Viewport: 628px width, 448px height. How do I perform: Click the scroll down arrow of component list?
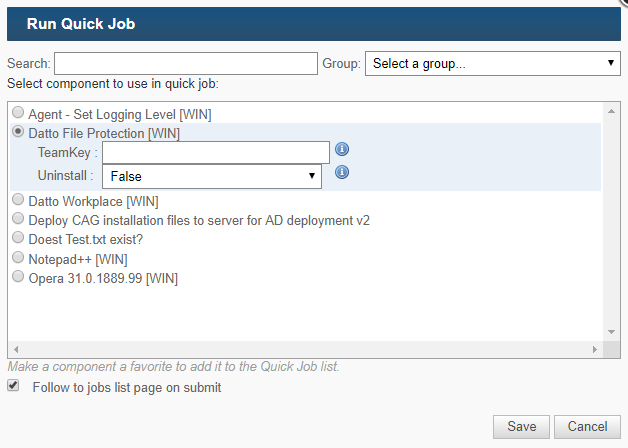pyautogui.click(x=611, y=332)
